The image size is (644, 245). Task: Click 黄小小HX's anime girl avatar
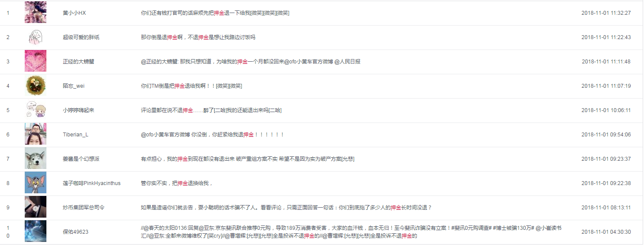(36, 13)
